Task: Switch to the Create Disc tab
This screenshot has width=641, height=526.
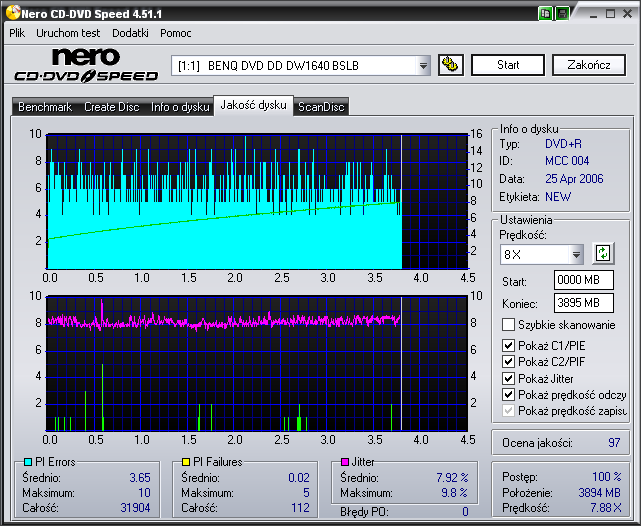Action: point(112,107)
